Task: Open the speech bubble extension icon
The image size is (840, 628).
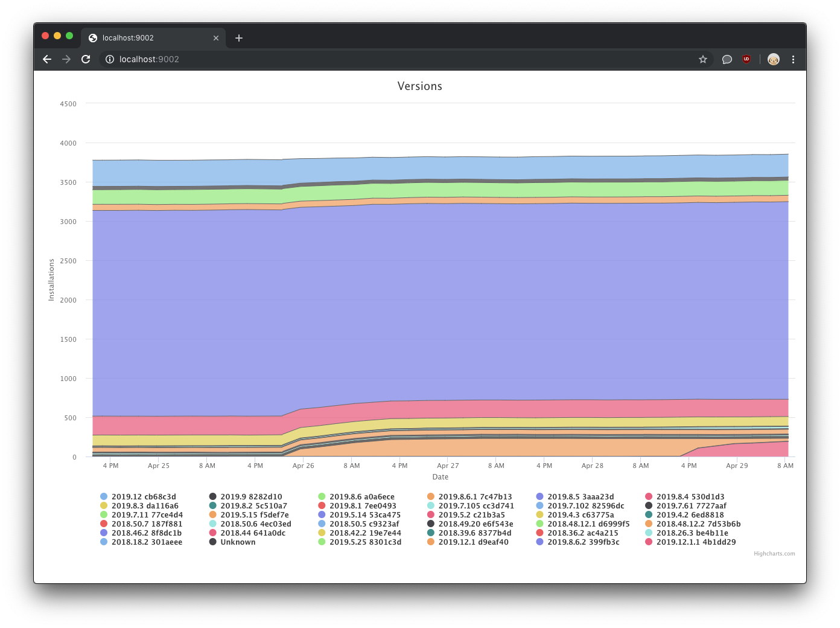Action: tap(727, 59)
